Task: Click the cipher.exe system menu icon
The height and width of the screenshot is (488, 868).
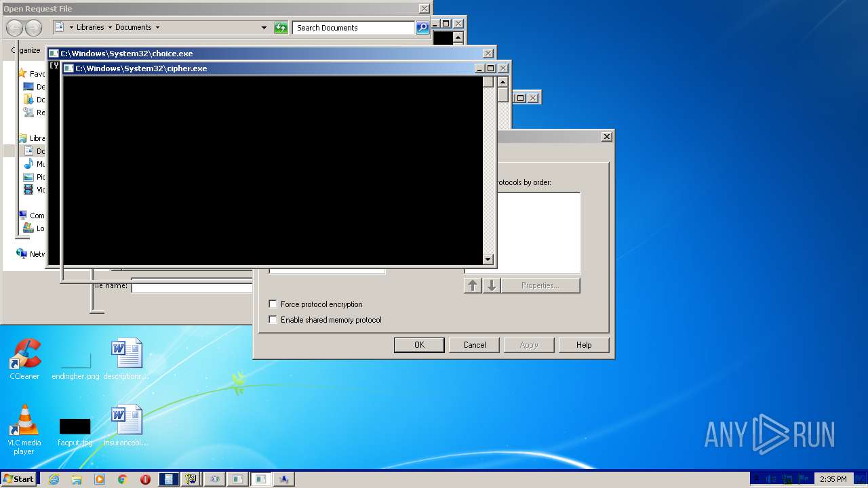Action: (68, 68)
